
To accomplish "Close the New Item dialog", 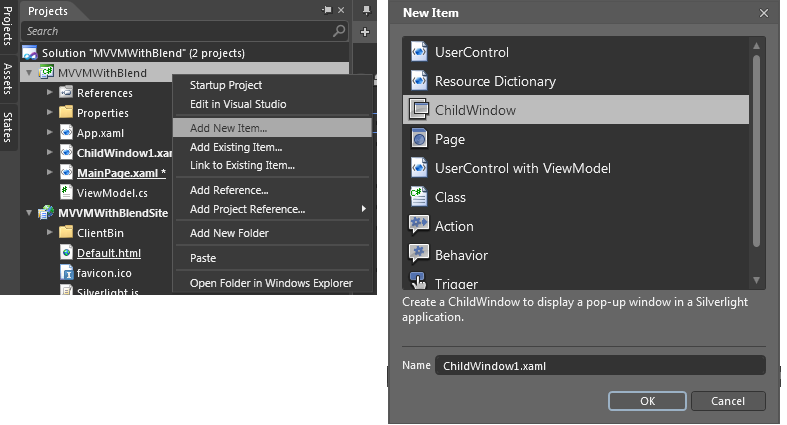I will [764, 13].
